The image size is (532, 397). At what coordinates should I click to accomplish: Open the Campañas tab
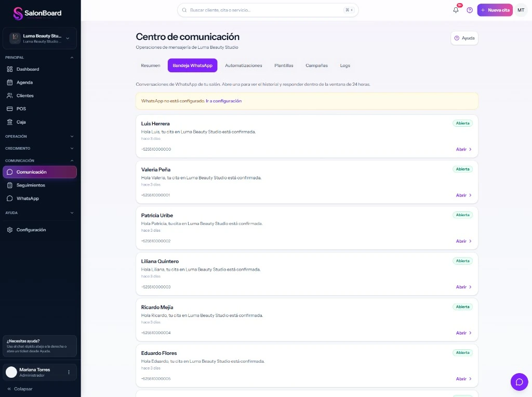[x=316, y=65]
